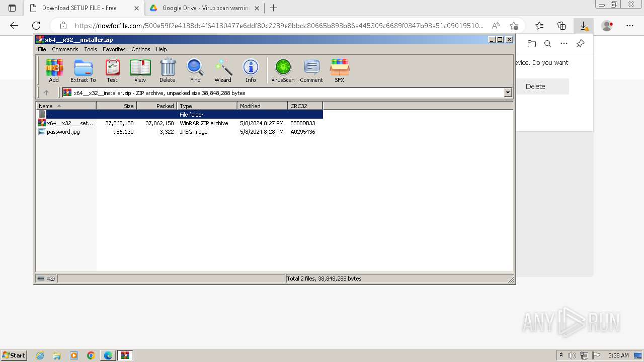Switch to the Google Drive Virus scan tab
The width and height of the screenshot is (644, 362).
click(206, 8)
